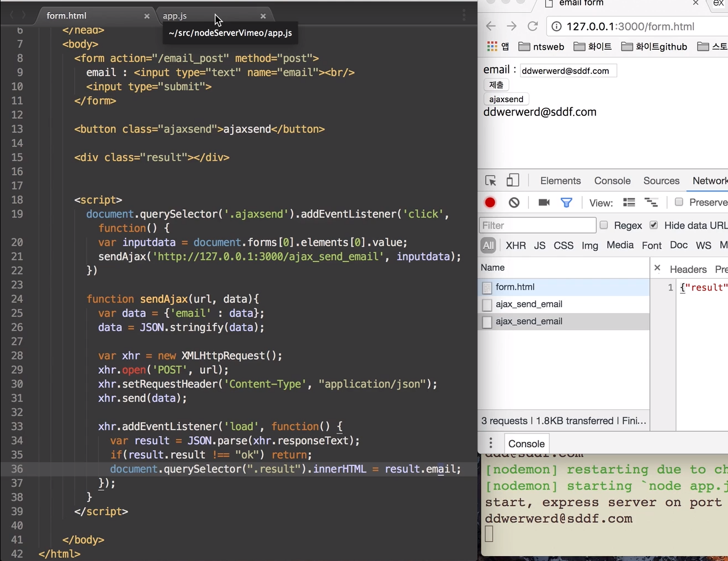Open the DevTools Elements tab
728x561 pixels.
click(x=560, y=181)
